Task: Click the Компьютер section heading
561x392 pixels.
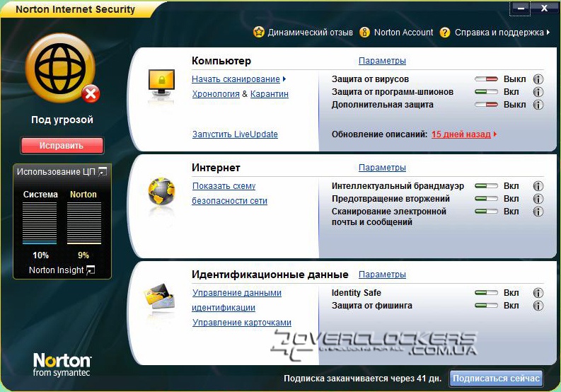Action: pos(221,61)
